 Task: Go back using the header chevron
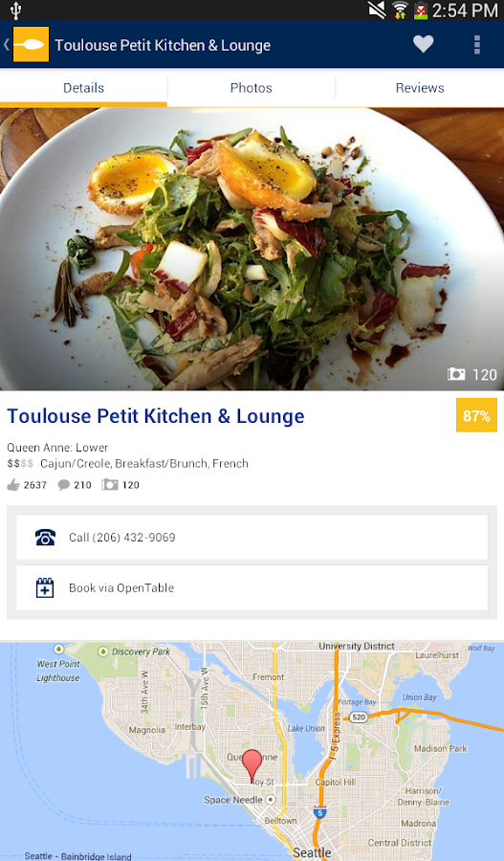tap(6, 44)
